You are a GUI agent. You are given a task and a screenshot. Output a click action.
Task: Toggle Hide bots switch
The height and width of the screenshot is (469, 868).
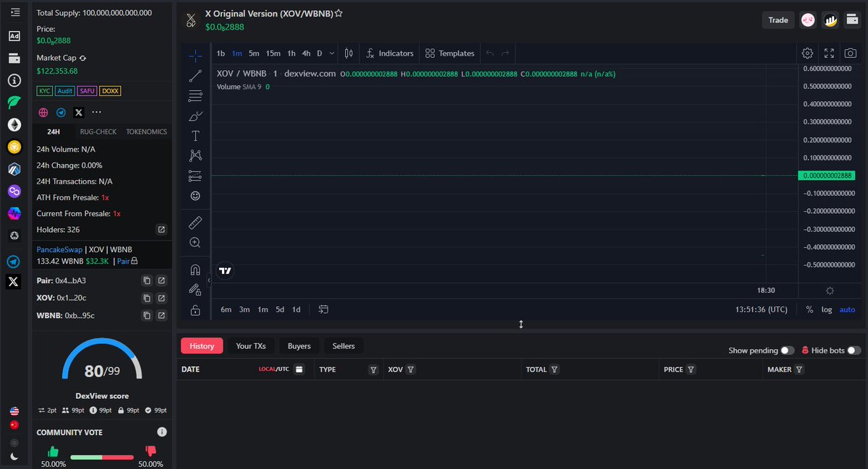coord(854,350)
